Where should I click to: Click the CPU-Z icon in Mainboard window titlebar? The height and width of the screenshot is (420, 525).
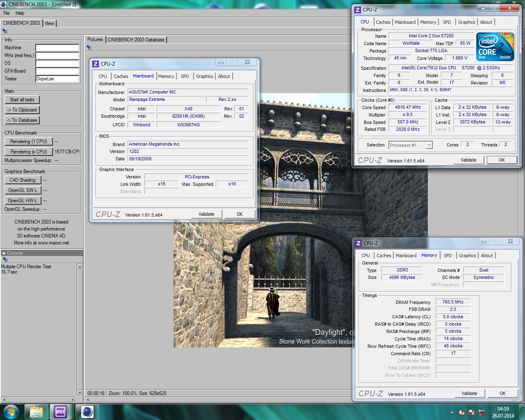click(x=96, y=64)
